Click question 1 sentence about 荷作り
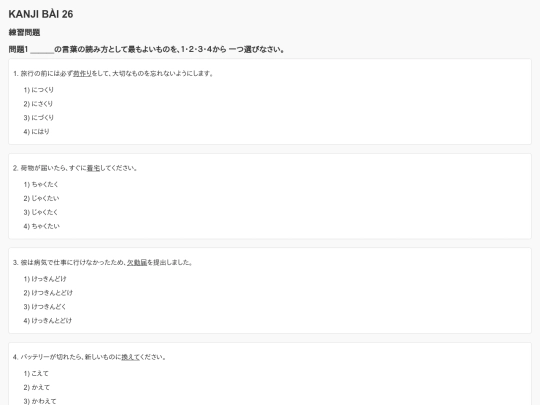The width and height of the screenshot is (540, 405). pyautogui.click(x=113, y=73)
